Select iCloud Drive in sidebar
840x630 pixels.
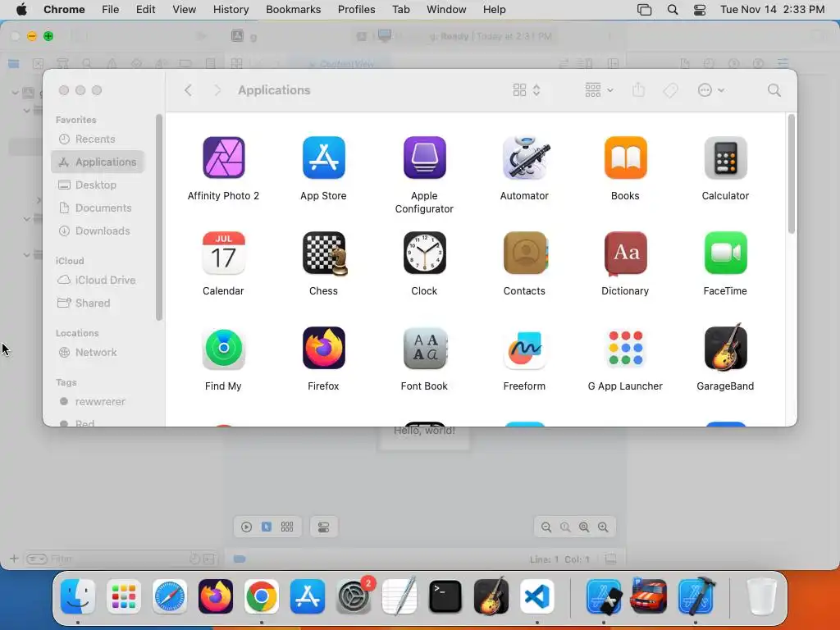pos(98,281)
